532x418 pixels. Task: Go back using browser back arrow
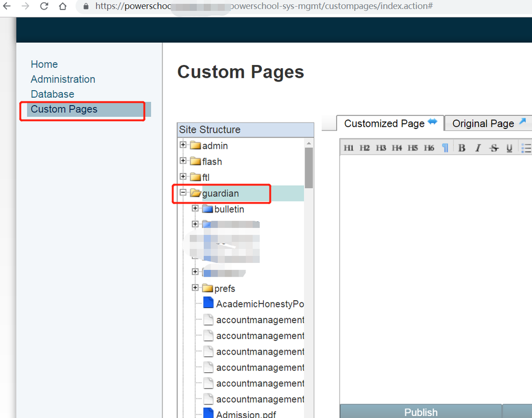coord(7,6)
